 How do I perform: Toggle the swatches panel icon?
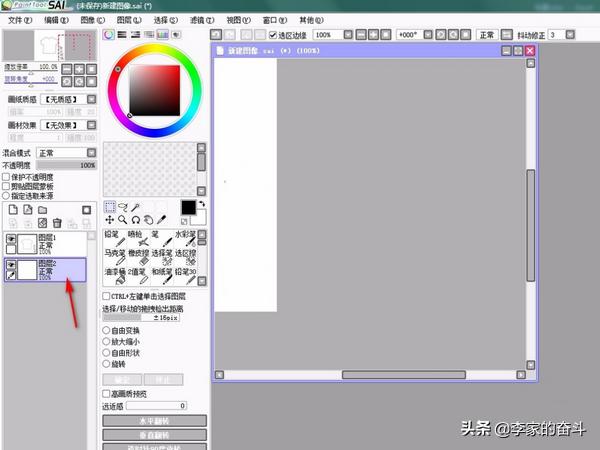(x=162, y=35)
